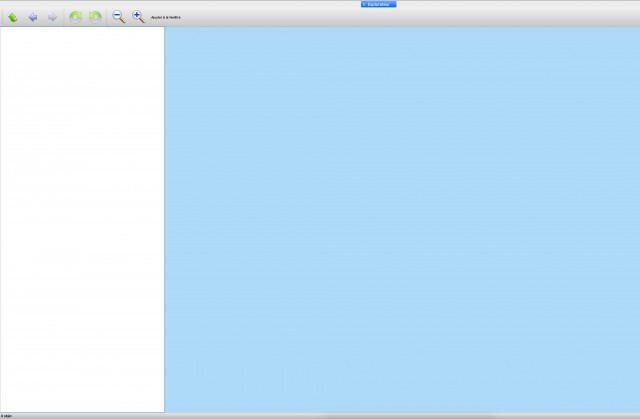Click the status bar text at bottom left

tap(6, 416)
